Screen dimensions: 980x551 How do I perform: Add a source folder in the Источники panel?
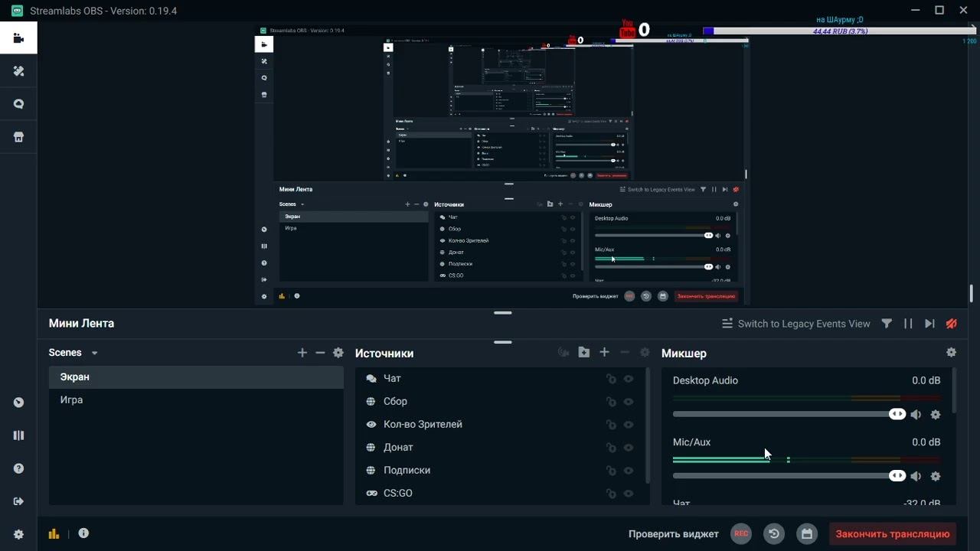(x=584, y=352)
